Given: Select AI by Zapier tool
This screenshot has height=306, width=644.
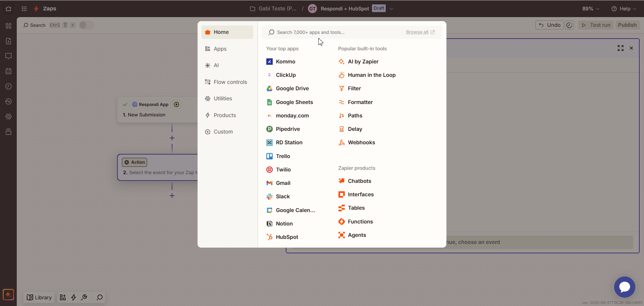Looking at the screenshot, I should (358, 62).
